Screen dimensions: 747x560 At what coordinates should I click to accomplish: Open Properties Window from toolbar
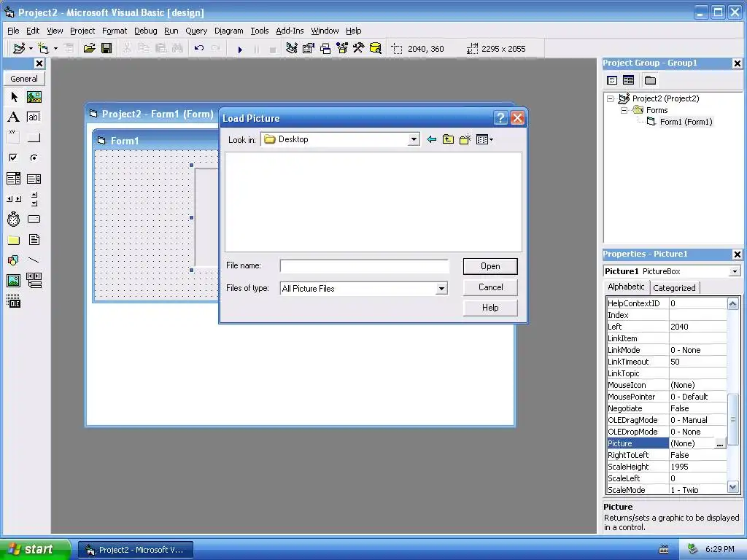point(309,48)
